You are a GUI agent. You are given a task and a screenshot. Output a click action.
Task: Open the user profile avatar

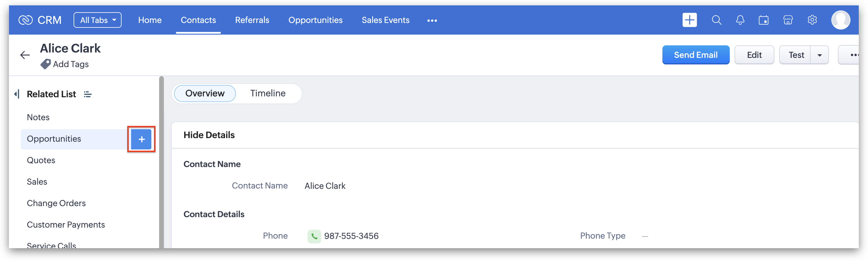click(x=840, y=20)
